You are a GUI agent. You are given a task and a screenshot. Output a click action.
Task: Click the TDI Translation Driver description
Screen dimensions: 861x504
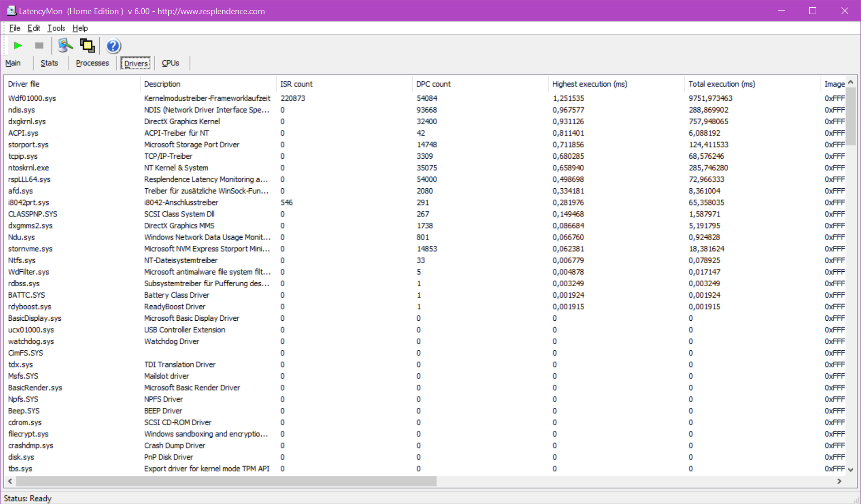180,364
